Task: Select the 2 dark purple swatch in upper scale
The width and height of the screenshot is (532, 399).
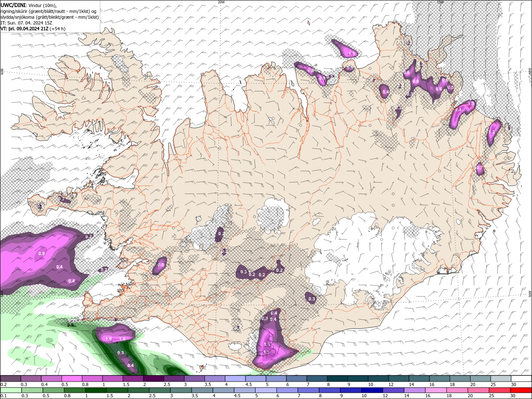Action: (153, 379)
